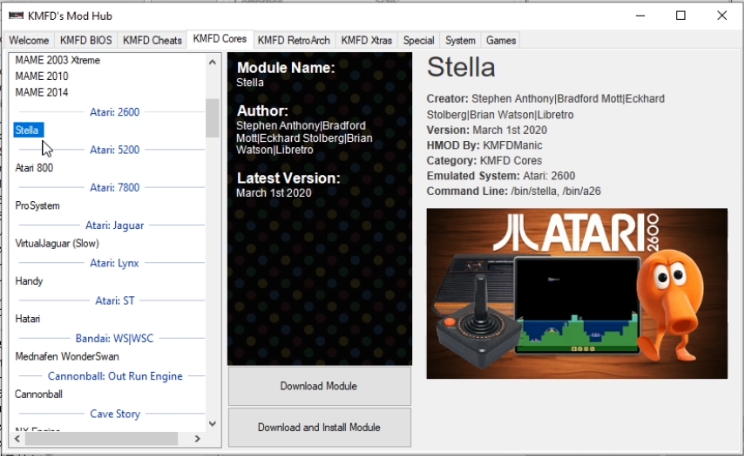The width and height of the screenshot is (744, 456).
Task: Close the Mod Hub window
Action: pyautogui.click(x=722, y=16)
